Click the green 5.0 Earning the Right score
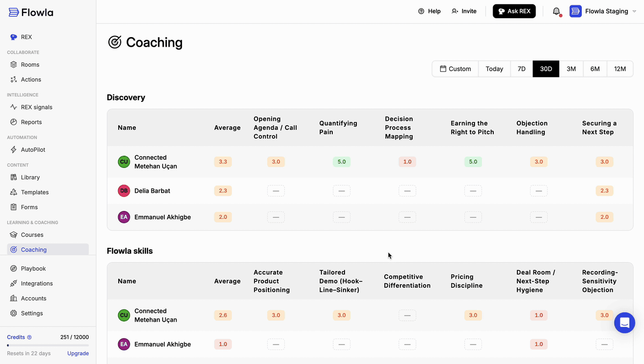The width and height of the screenshot is (644, 364). point(473,162)
